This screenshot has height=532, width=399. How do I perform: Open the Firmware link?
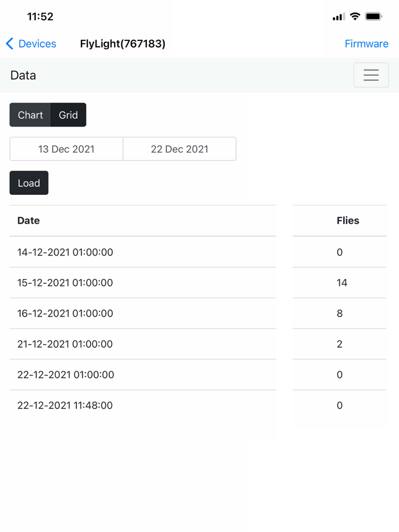tap(367, 44)
